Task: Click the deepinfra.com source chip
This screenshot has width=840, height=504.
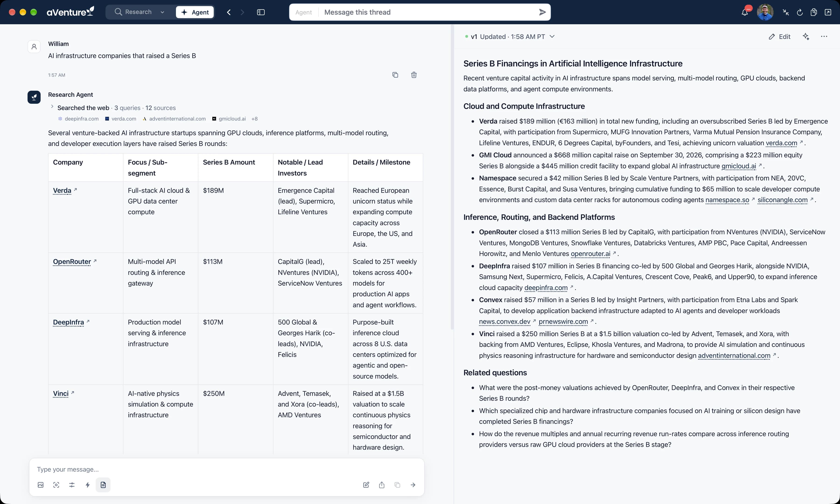Action: (x=79, y=119)
